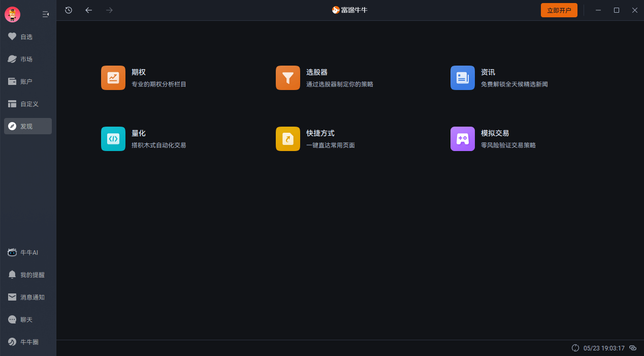This screenshot has width=644, height=356.
Task: Open the 快捷方式 yellow shortcut icon
Action: click(288, 139)
